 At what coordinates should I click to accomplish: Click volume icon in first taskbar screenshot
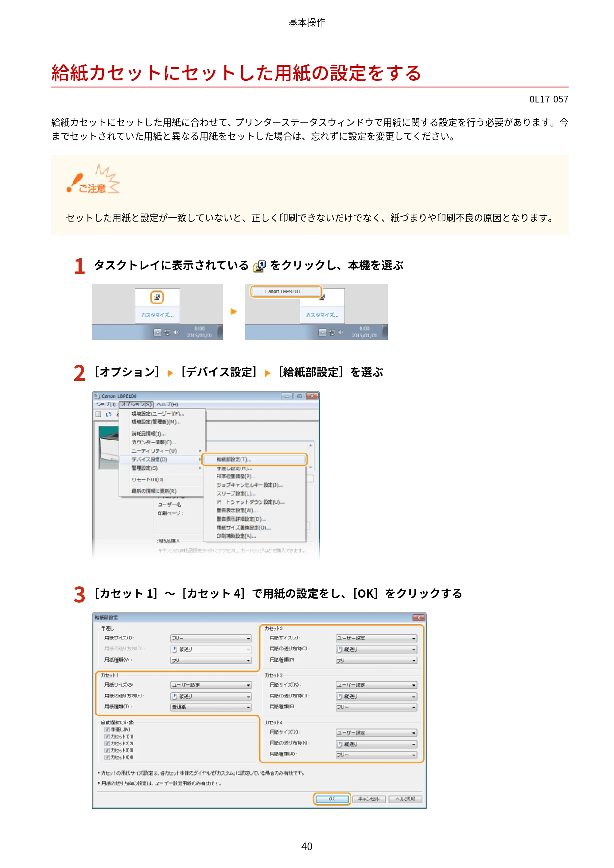coord(176,332)
